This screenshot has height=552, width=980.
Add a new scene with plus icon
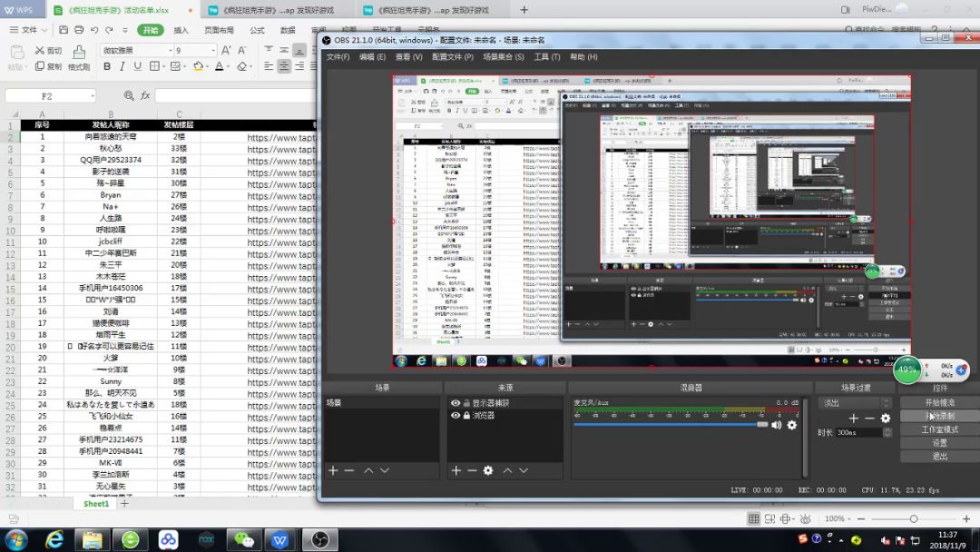click(x=333, y=470)
